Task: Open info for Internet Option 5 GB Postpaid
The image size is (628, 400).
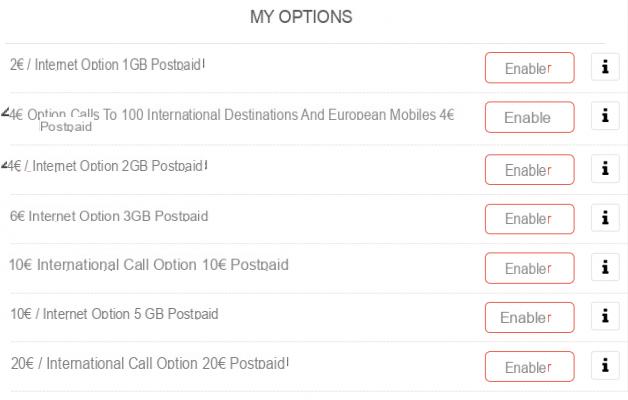Action: point(605,316)
